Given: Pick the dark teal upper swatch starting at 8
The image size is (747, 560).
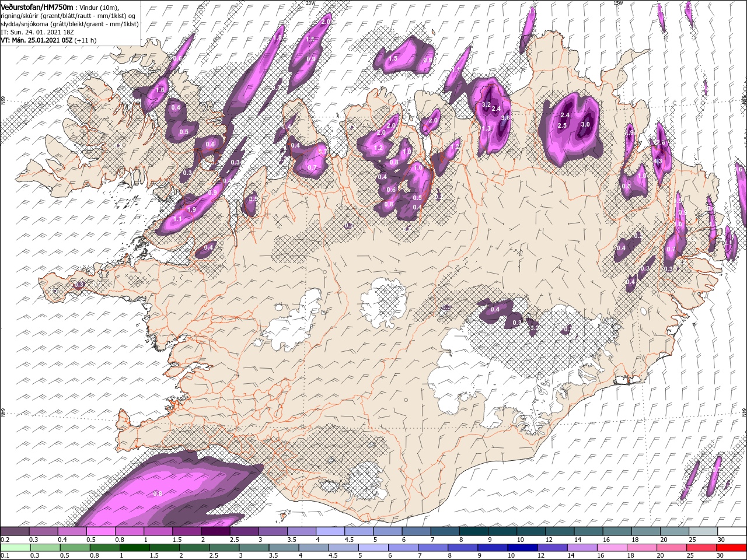Looking at the screenshot, I should coord(473,531).
